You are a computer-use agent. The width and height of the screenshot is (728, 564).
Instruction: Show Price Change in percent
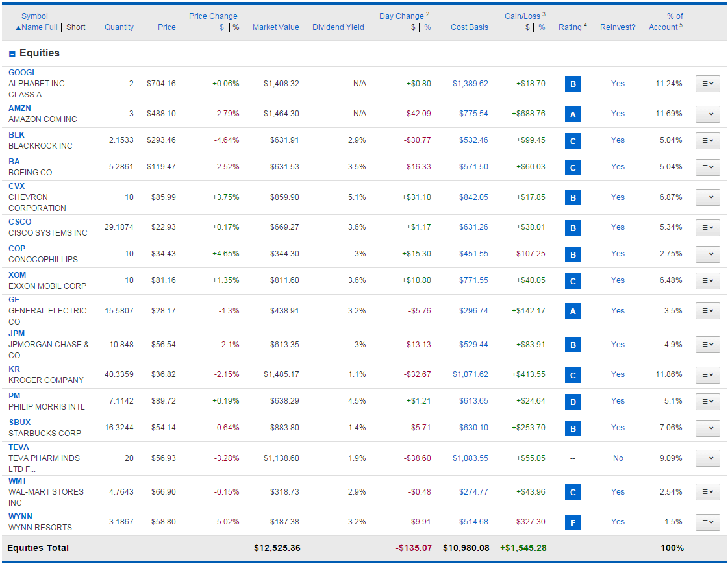[236, 27]
